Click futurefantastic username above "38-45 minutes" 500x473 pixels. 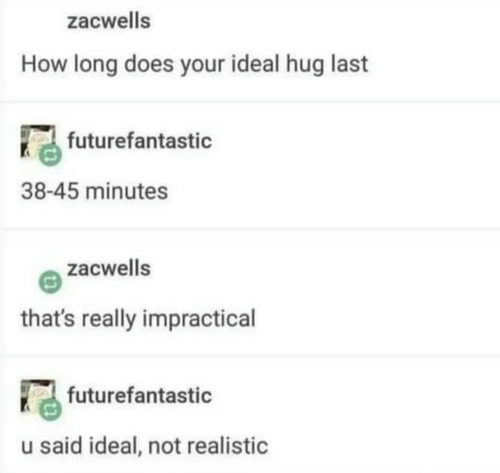[140, 141]
